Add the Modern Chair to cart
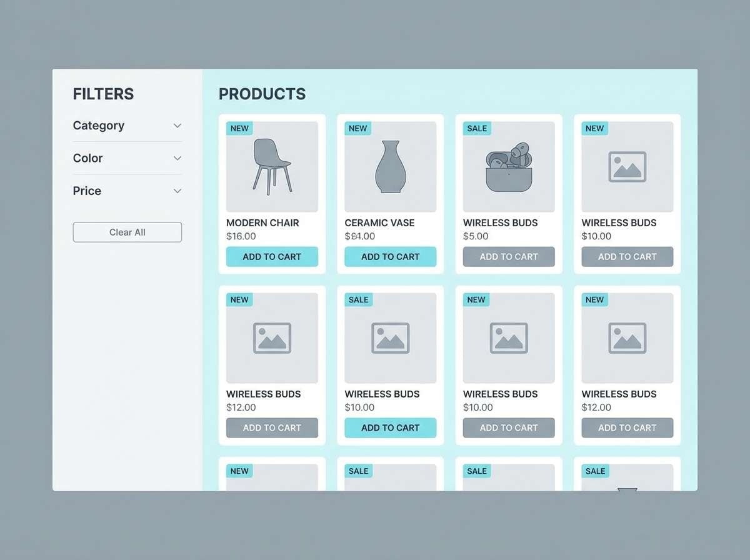 coord(272,256)
